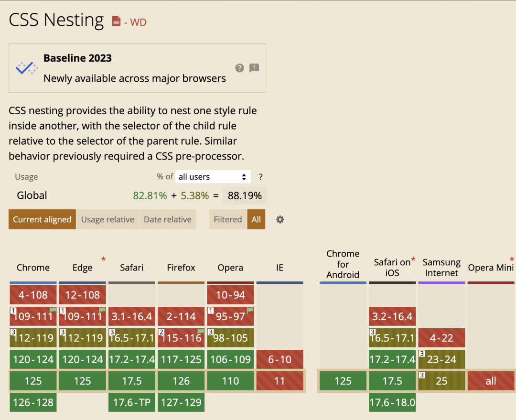Click the green flag on Edge 109-111

click(102, 310)
